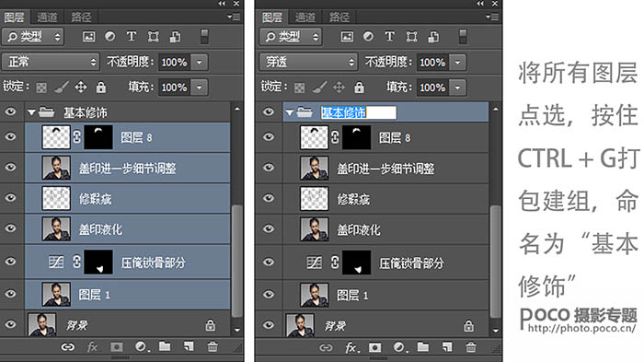Screen dimensions: 644x362
Task: Create new layer in the right panel
Action: pos(446,347)
